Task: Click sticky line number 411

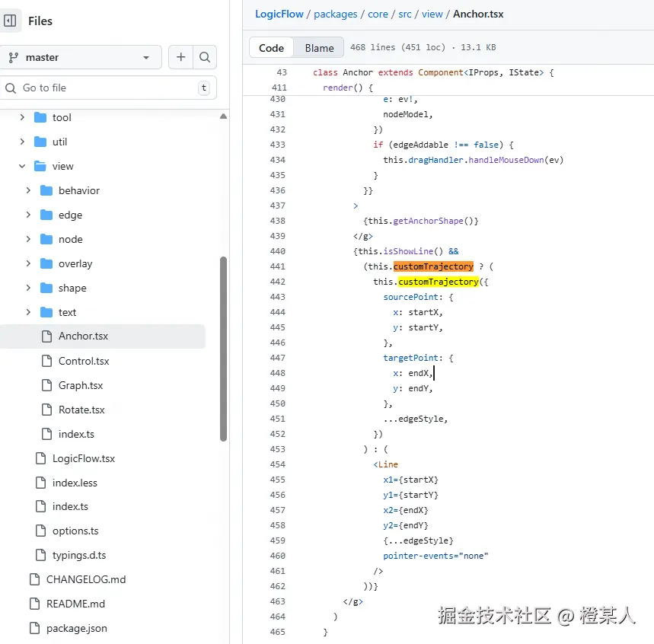Action: pos(279,88)
